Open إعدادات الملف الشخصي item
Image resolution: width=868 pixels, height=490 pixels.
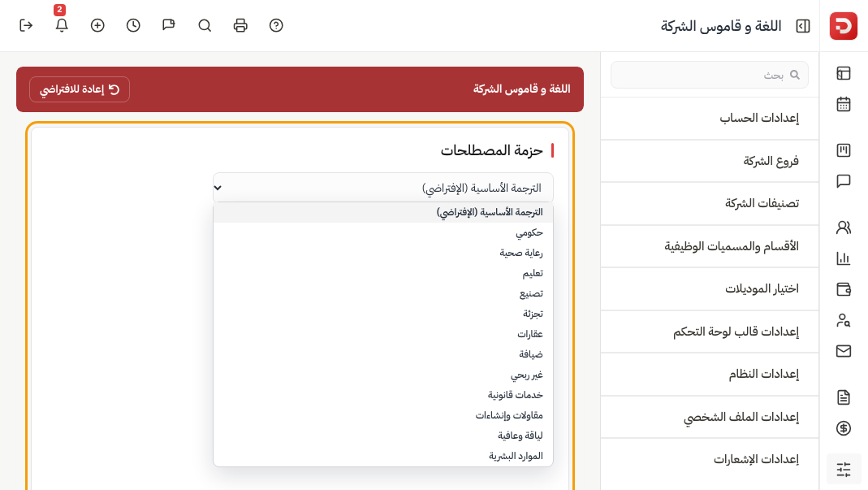coord(710,417)
